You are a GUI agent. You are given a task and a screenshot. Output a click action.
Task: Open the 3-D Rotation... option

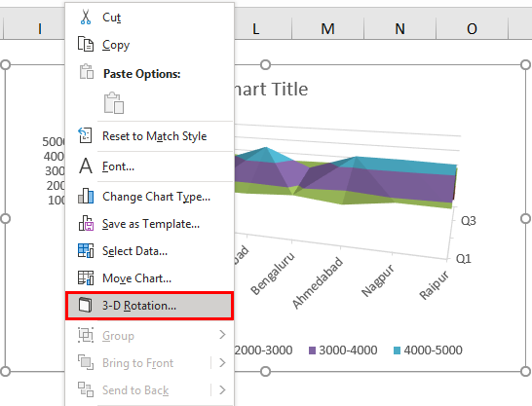[150, 306]
